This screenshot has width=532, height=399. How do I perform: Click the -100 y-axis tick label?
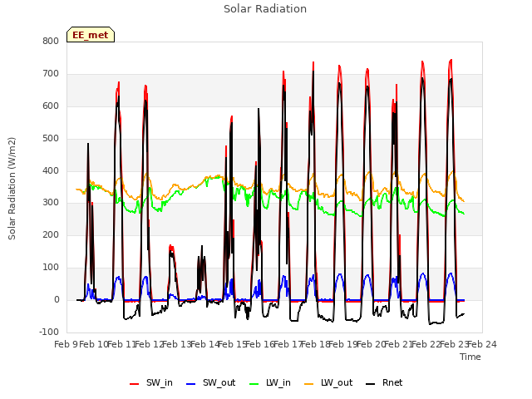tap(49, 332)
